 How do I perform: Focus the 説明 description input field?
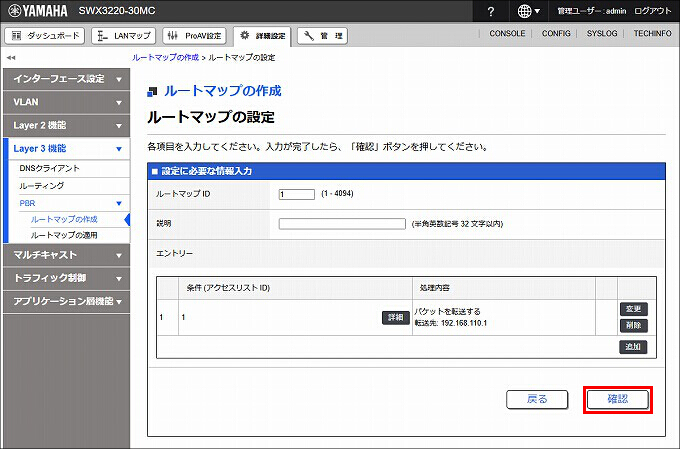tap(342, 224)
